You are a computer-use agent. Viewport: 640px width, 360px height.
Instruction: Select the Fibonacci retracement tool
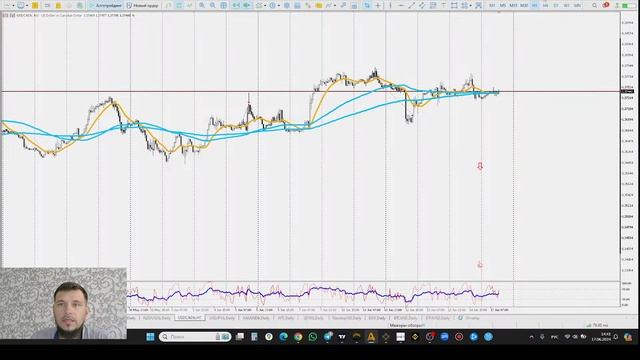[433, 5]
